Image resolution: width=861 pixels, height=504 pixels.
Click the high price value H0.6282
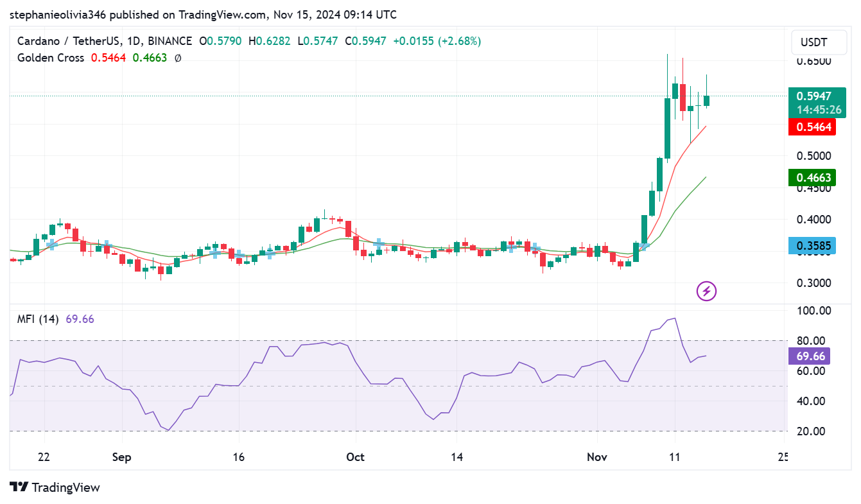[270, 41]
